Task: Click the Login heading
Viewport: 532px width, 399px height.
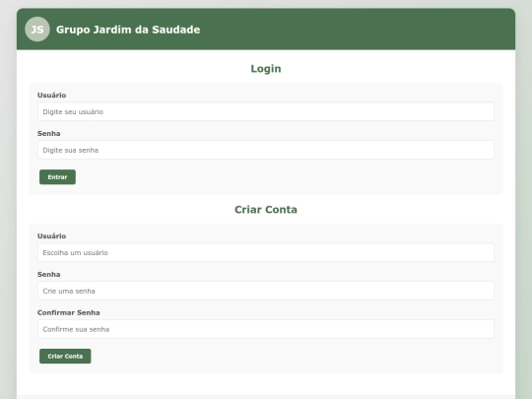Action: tap(266, 69)
